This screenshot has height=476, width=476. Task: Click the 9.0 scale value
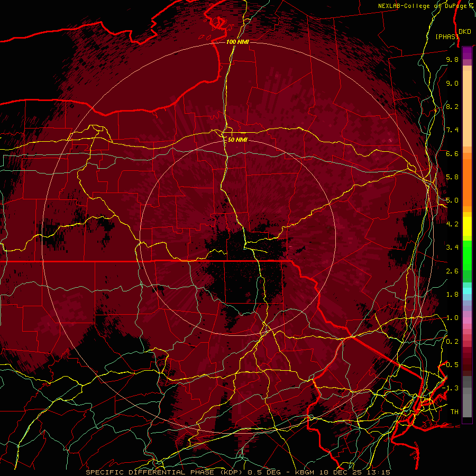[x=452, y=83]
